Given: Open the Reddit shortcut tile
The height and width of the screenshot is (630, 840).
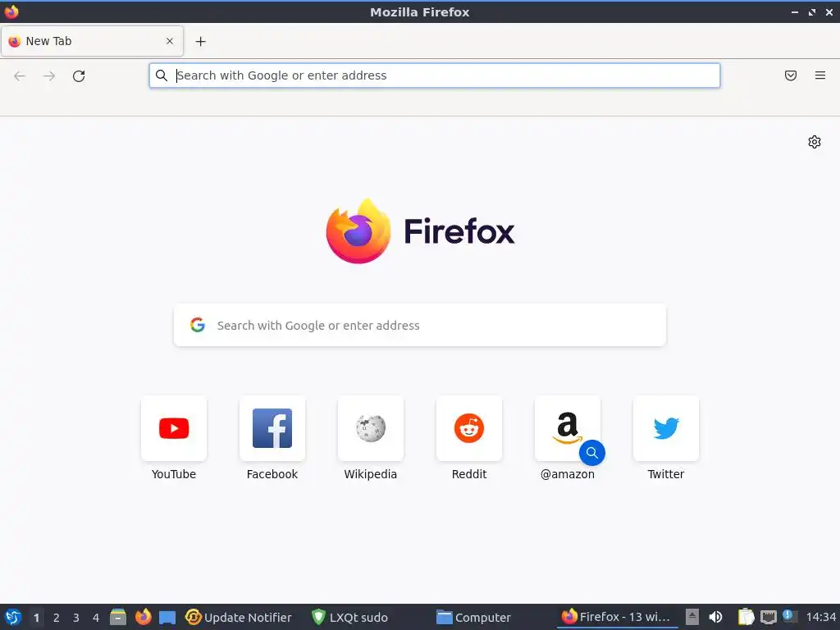Looking at the screenshot, I should click(x=469, y=428).
